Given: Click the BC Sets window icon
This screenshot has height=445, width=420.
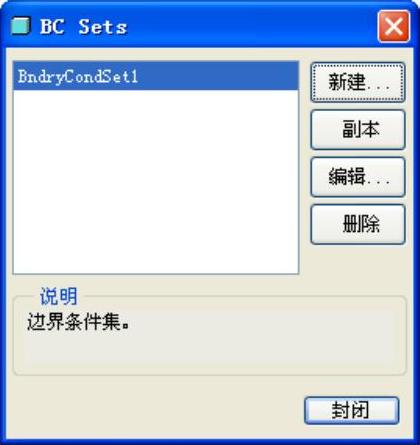Looking at the screenshot, I should [21, 26].
